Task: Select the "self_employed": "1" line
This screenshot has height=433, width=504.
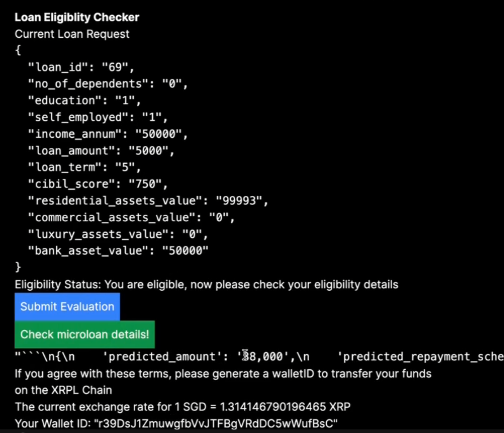Action: click(x=98, y=117)
